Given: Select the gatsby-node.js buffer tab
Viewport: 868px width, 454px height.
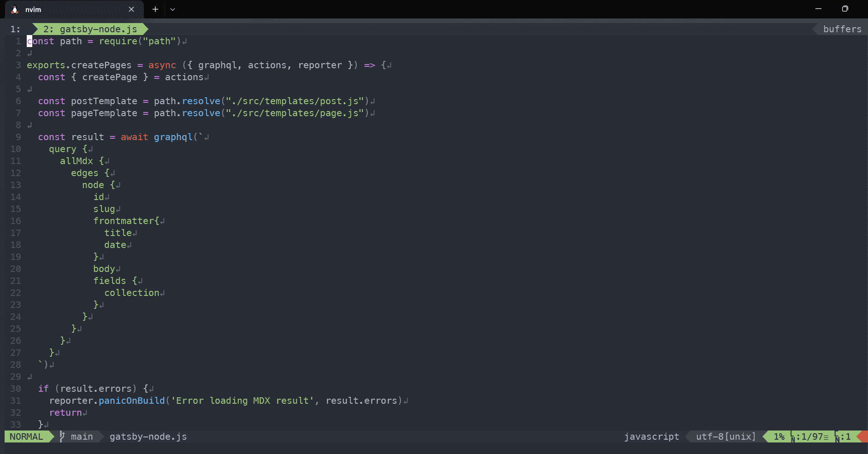Looking at the screenshot, I should (90, 29).
